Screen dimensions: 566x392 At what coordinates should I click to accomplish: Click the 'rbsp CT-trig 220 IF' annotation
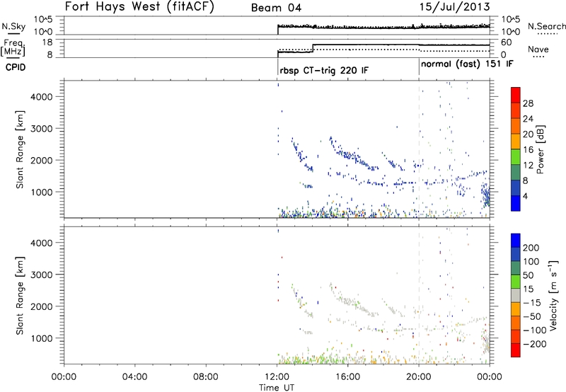coord(324,70)
